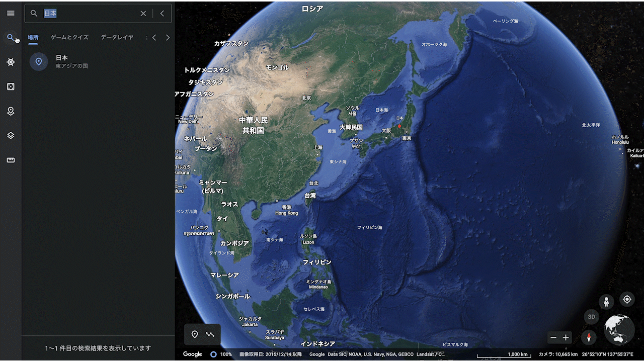
Task: Click the 画像取得日 imagery date text
Action: pyautogui.click(x=271, y=354)
